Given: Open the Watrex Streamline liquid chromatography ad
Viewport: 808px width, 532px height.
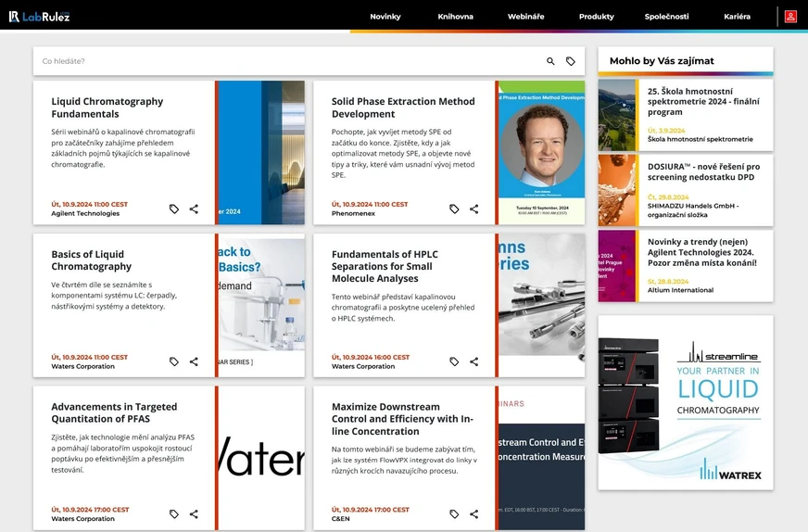Looking at the screenshot, I should [686, 402].
